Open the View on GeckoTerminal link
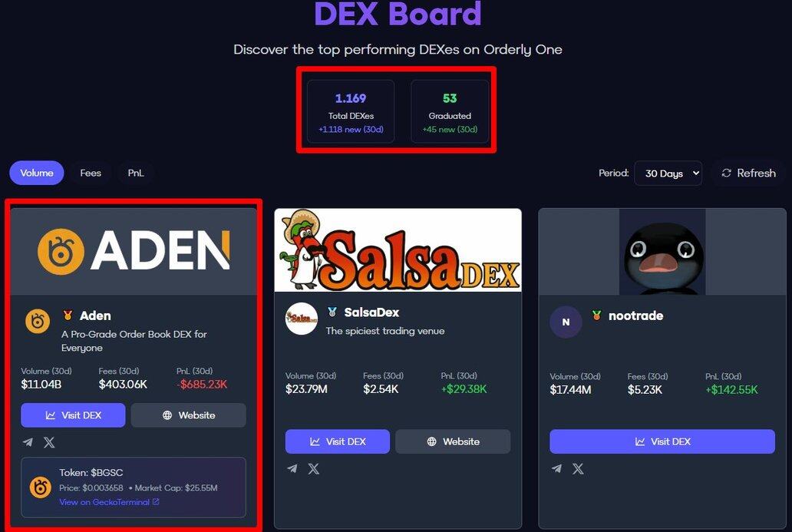792x532 pixels. (109, 502)
